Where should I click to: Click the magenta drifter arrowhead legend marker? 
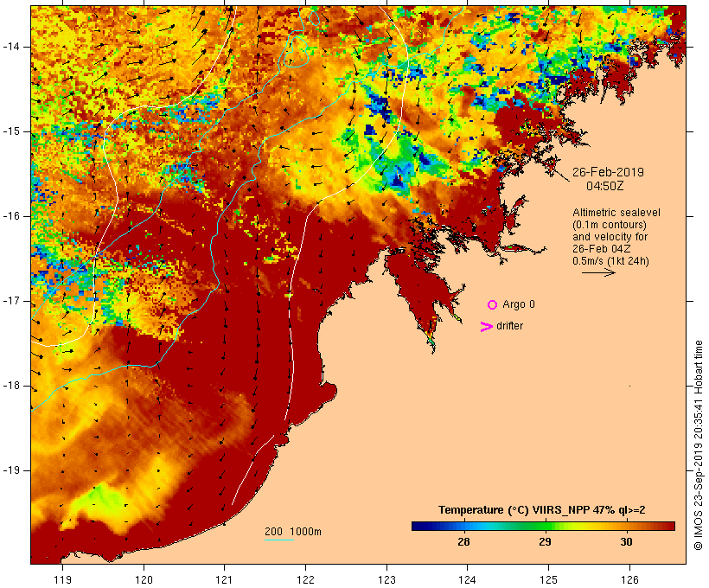[486, 327]
